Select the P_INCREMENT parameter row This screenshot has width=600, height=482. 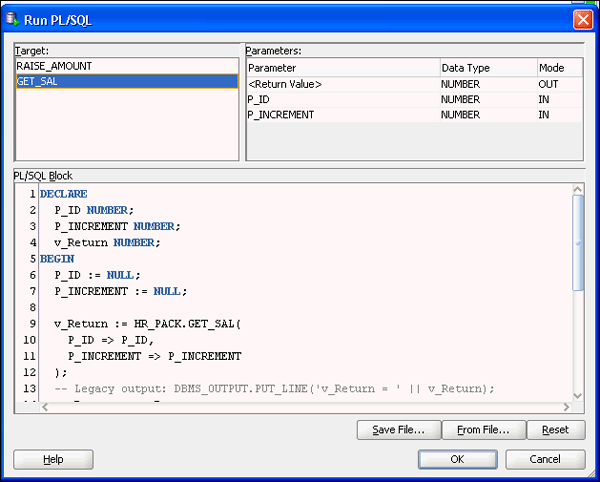point(415,115)
